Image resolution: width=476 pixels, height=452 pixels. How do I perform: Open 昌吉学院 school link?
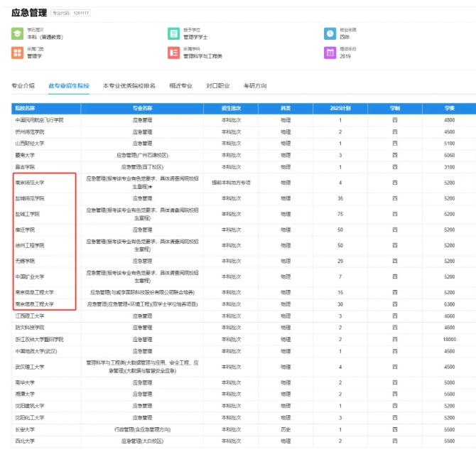[25, 167]
